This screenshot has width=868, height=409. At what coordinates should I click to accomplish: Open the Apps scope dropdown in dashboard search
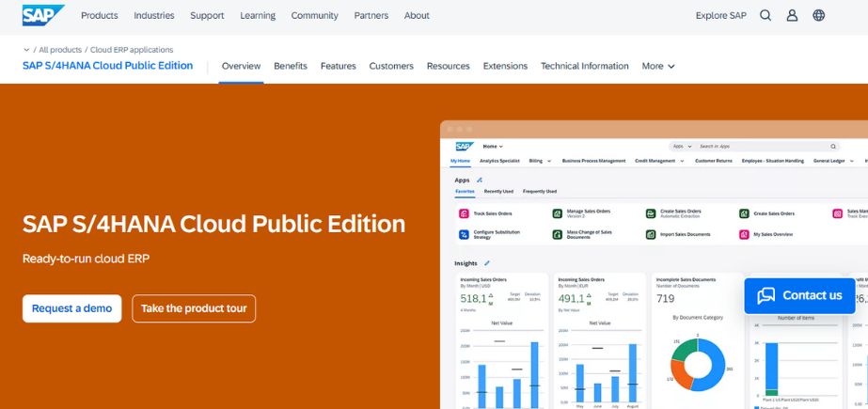(682, 147)
